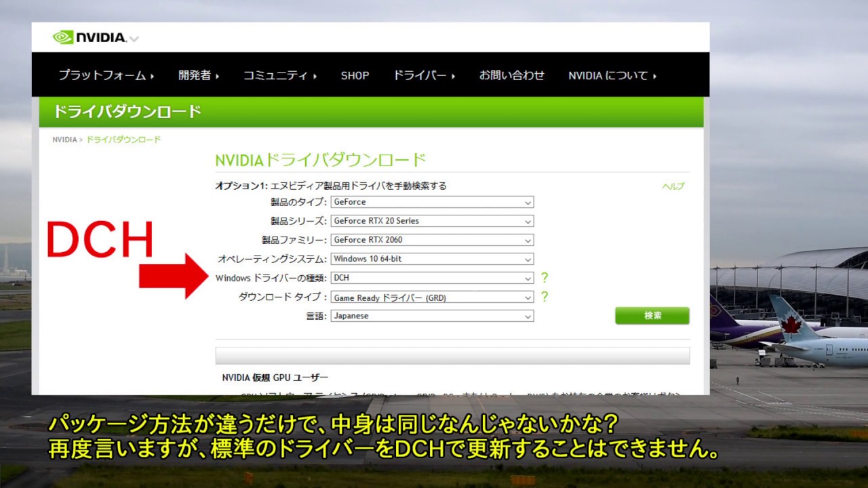Image resolution: width=868 pixels, height=488 pixels.
Task: Open the 製品のタイプ dropdown showing GeForce
Action: click(432, 202)
